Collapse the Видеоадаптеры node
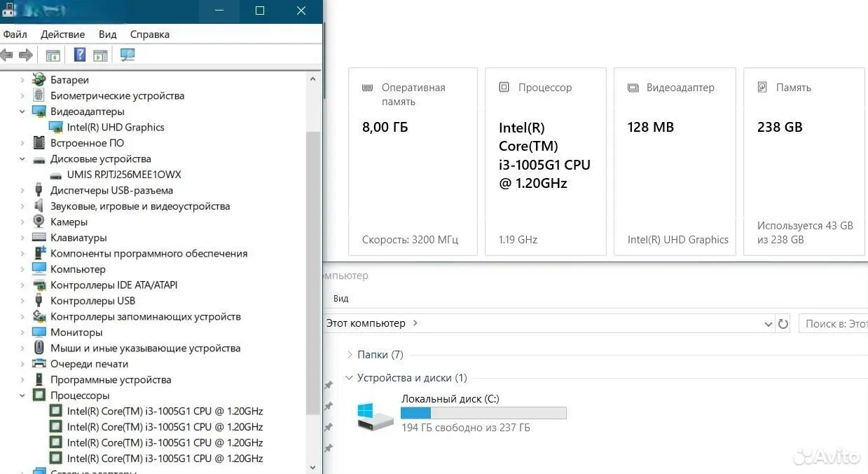 click(x=22, y=111)
